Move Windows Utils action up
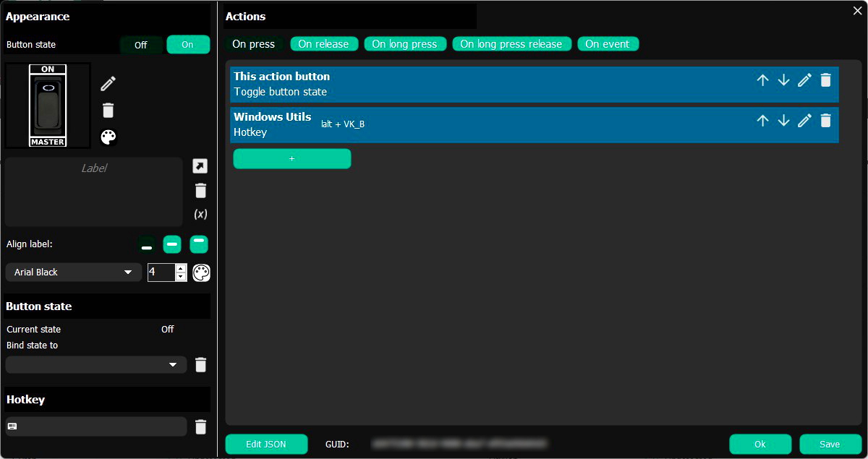 point(762,121)
